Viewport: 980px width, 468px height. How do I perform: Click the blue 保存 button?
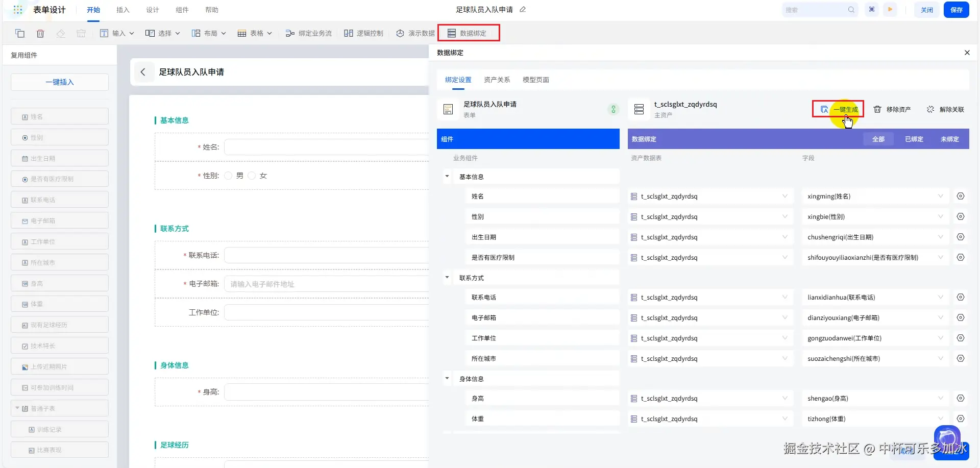(x=956, y=10)
